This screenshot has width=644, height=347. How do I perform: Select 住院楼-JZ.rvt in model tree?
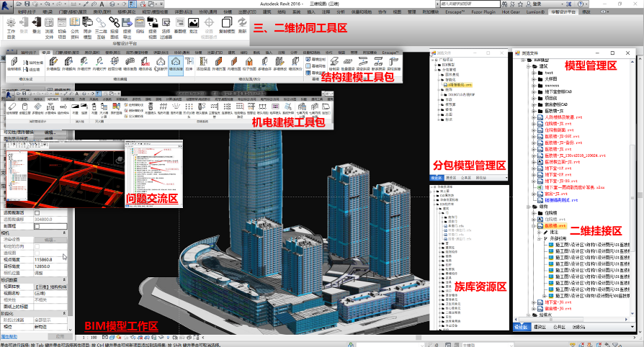[x=558, y=124]
